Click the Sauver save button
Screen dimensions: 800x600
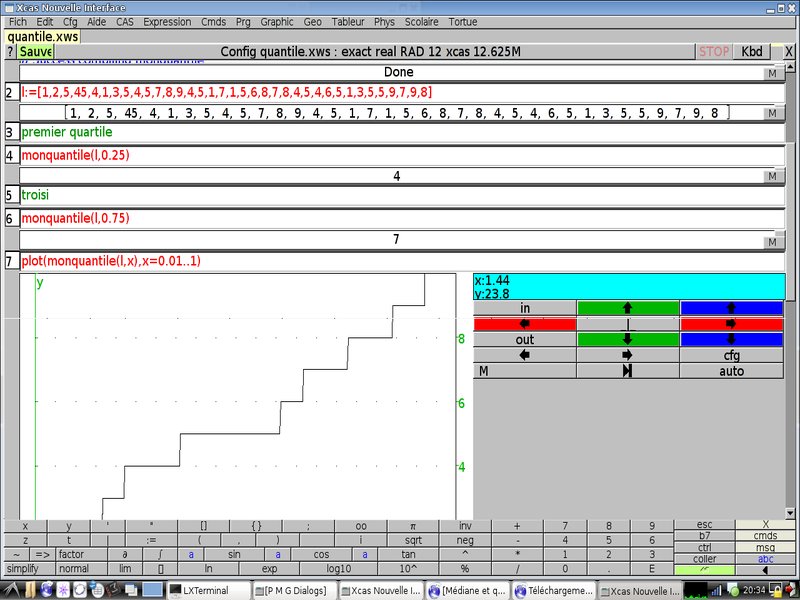tap(36, 51)
